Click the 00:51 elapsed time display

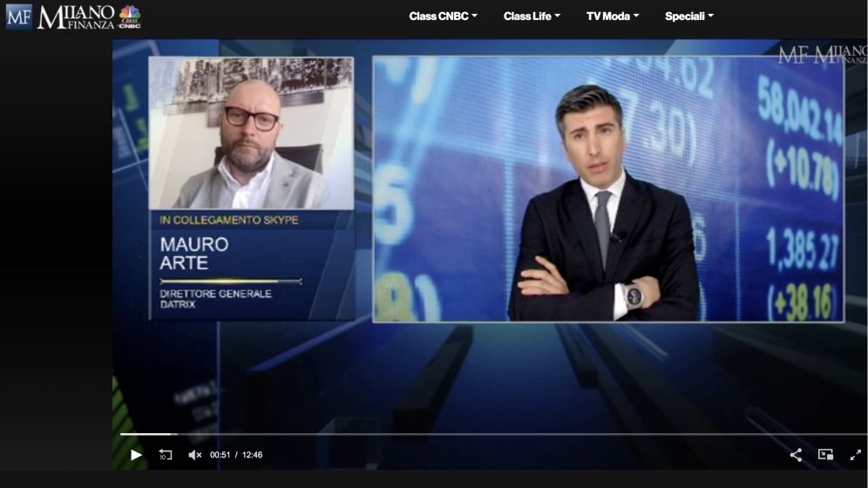[x=220, y=455]
